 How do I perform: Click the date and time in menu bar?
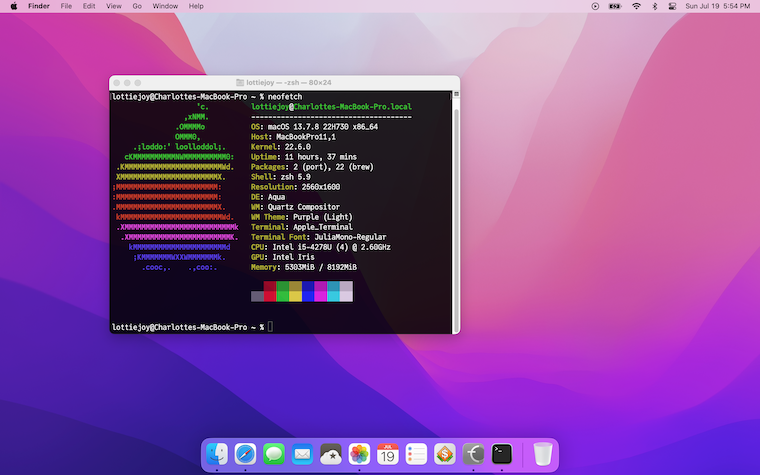(717, 6)
